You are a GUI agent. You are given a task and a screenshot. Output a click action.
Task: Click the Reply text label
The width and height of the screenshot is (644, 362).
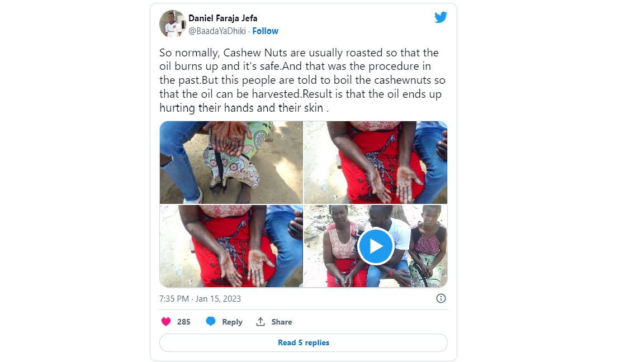coord(232,322)
